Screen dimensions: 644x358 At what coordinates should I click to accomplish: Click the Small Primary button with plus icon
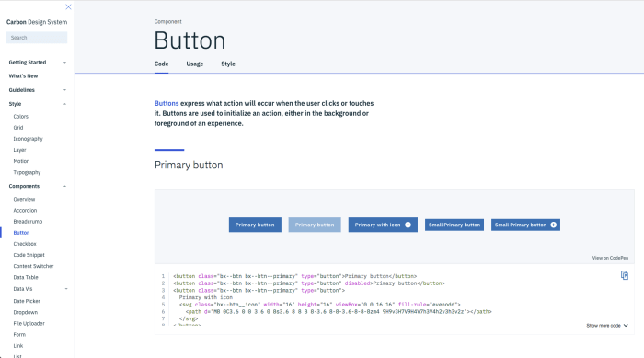pyautogui.click(x=525, y=225)
